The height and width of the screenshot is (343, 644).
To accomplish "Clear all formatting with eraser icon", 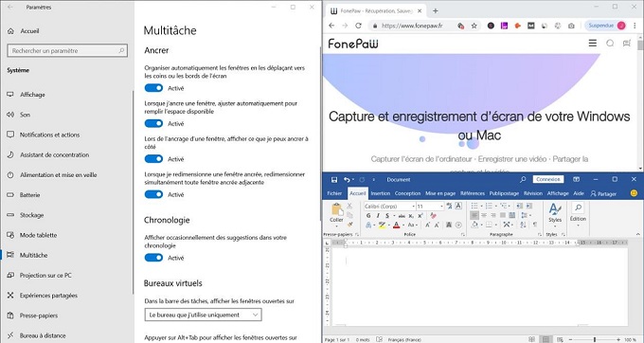I will (x=433, y=216).
